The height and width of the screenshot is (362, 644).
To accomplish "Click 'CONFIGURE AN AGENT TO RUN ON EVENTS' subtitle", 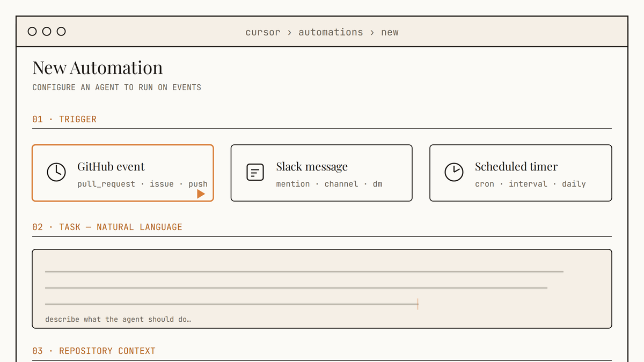I will click(x=117, y=87).
